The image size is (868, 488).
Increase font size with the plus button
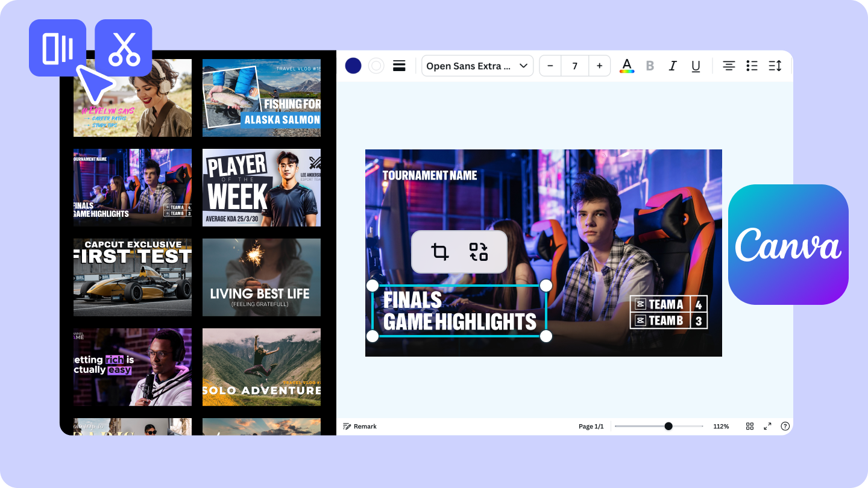599,66
